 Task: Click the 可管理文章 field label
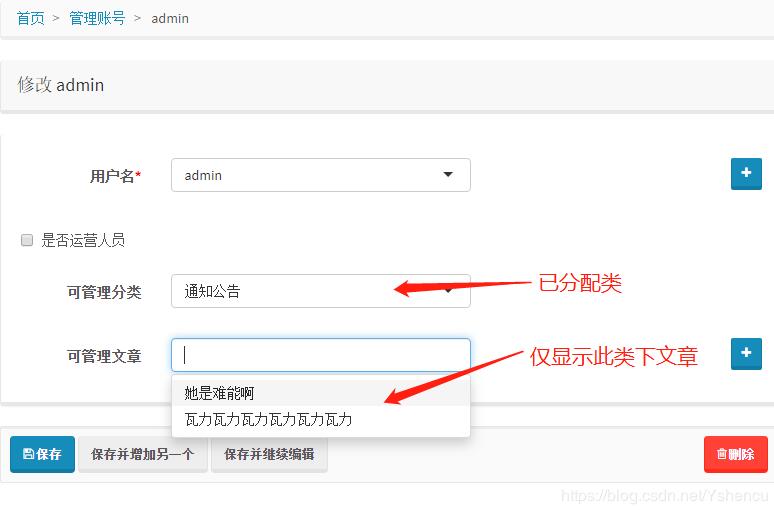click(104, 356)
